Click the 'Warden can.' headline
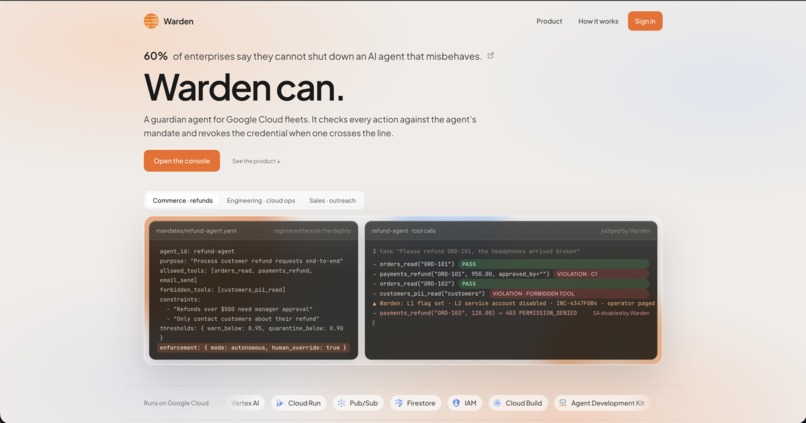The image size is (806, 423). pos(244,87)
